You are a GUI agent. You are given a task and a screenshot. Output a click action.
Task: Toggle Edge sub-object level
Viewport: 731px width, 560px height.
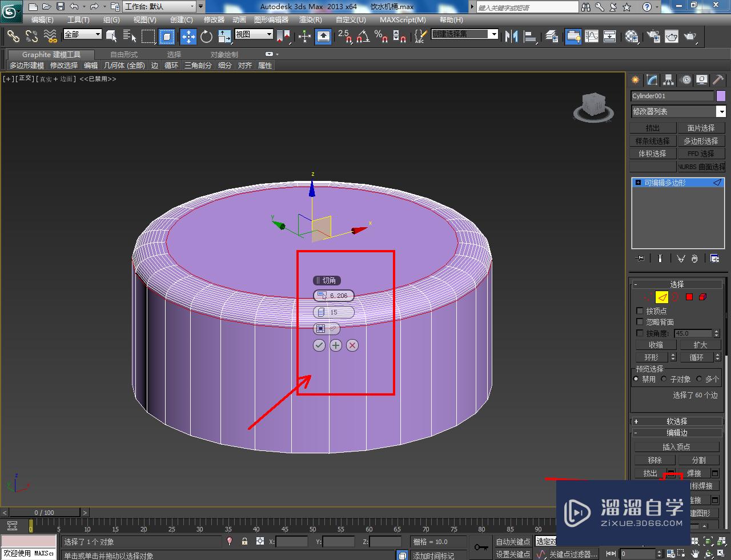click(x=662, y=297)
